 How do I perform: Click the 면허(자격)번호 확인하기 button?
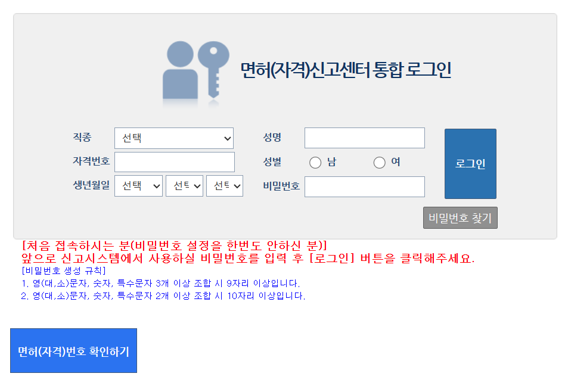[73, 350]
